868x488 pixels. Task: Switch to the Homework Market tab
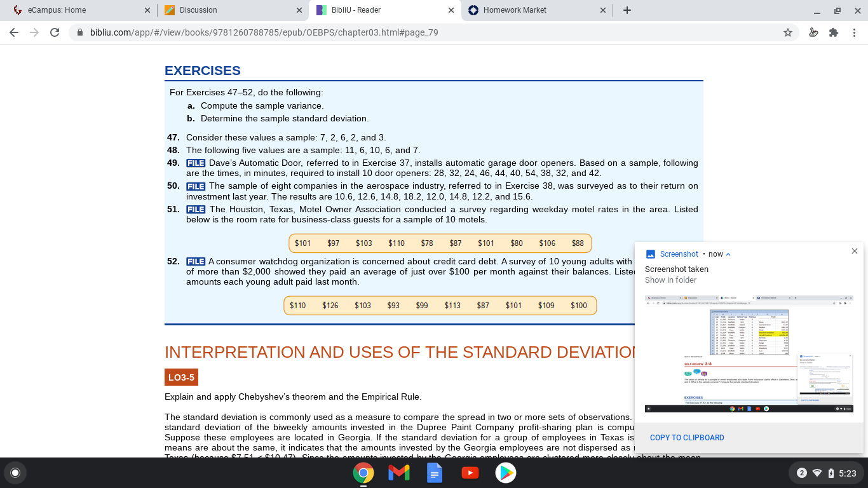[537, 10]
